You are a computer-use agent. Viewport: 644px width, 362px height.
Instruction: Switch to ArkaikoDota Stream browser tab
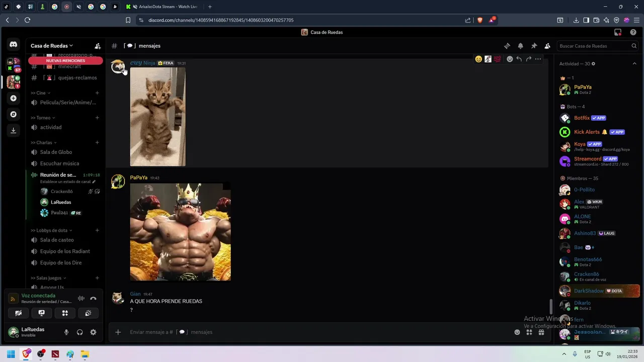tap(163, 7)
